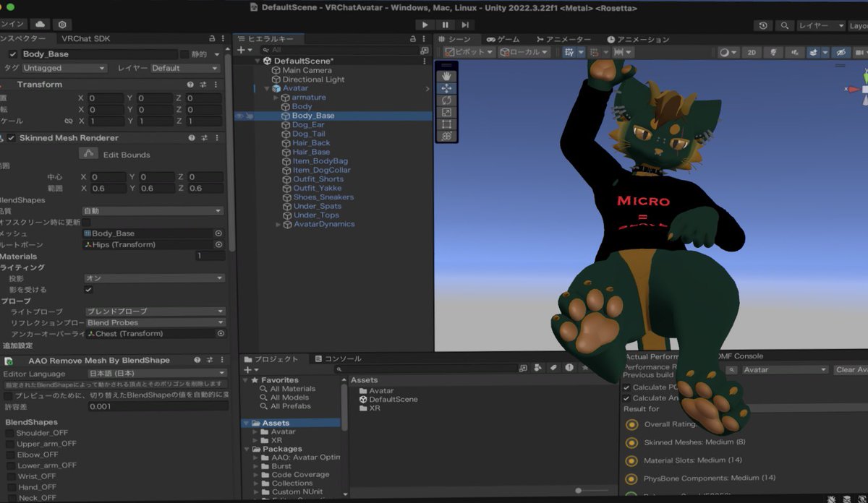Open Editor Language 日本語 dropdown
Screen dimensions: 868x503
157,374
